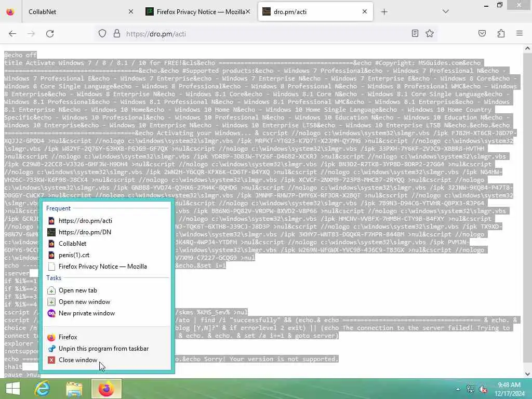Click the page scrollbar down arrow
The width and height of the screenshot is (532, 399).
point(527,374)
